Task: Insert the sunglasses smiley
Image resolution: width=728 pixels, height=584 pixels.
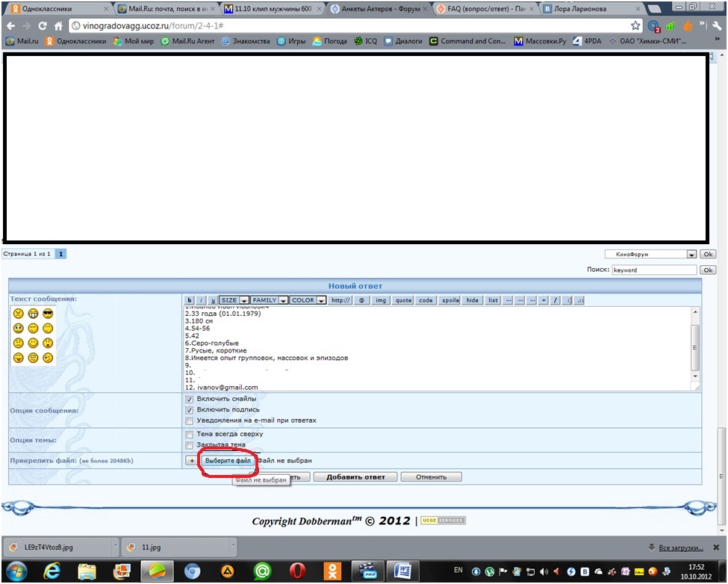Action: [48, 314]
